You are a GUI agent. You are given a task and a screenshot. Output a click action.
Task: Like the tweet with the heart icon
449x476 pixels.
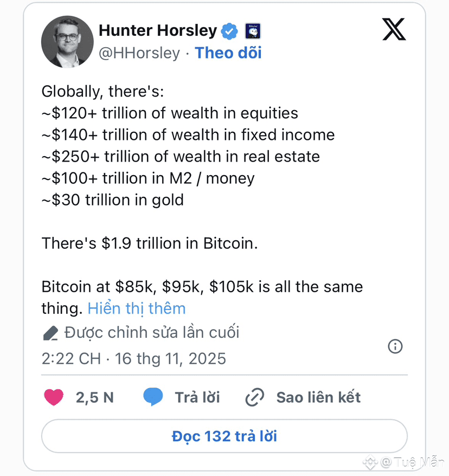click(53, 397)
